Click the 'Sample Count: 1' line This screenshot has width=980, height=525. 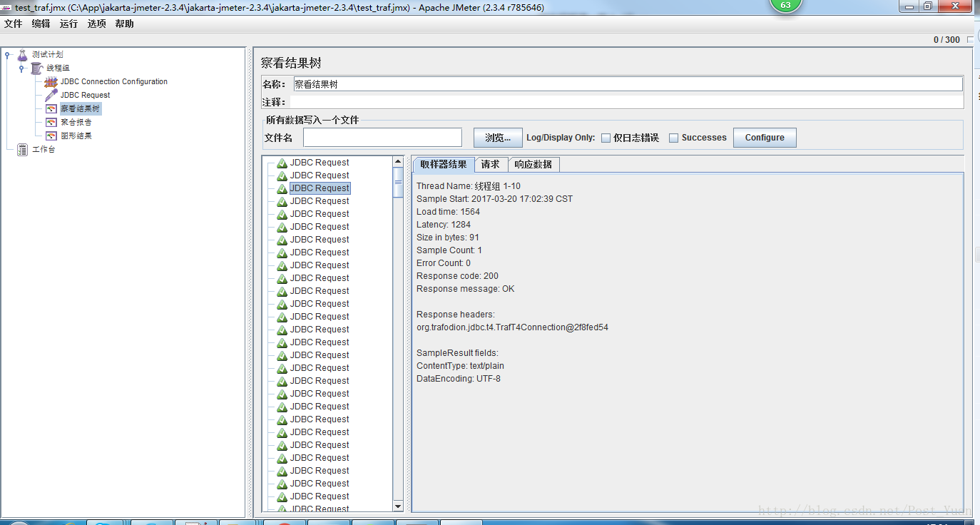tap(449, 250)
